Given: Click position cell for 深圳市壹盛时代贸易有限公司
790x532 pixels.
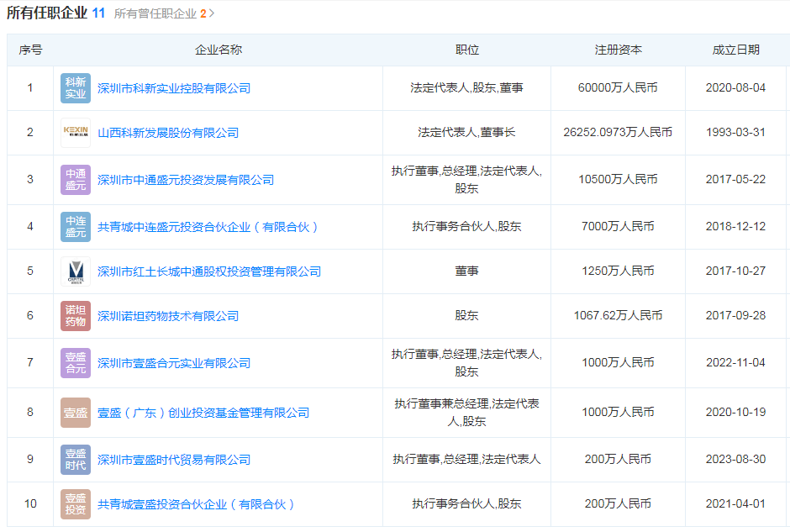Looking at the screenshot, I should point(466,459).
